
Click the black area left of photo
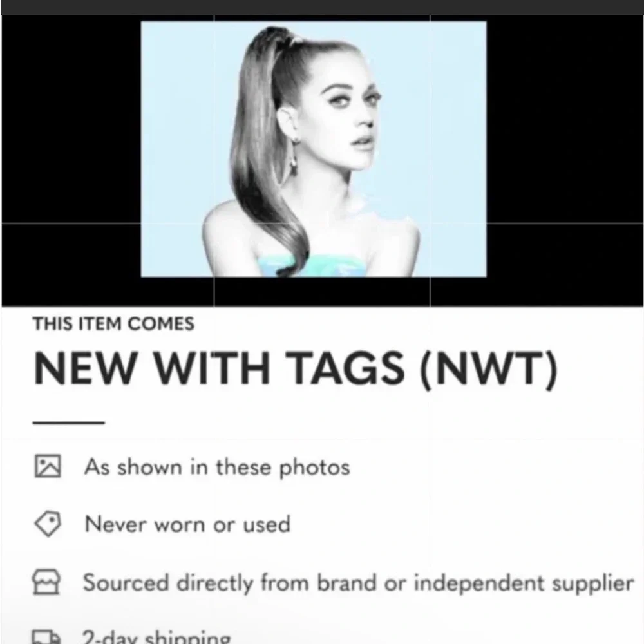pos(71,160)
